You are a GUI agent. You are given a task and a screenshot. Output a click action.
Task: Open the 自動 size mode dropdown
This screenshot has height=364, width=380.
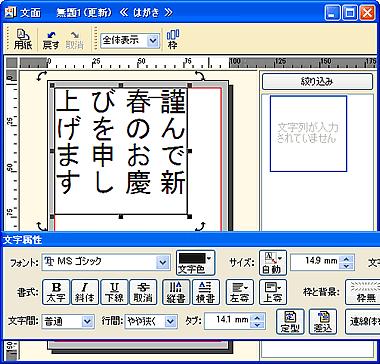click(x=273, y=263)
